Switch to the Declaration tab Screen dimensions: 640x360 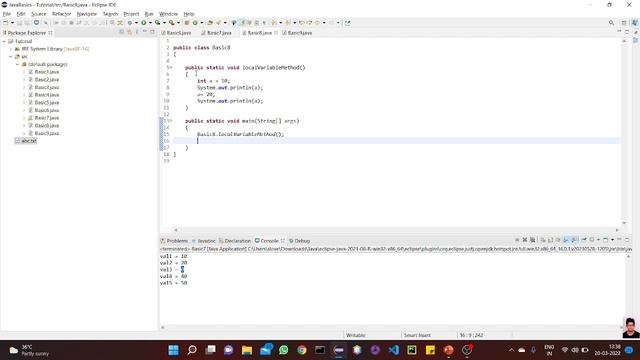click(x=235, y=241)
